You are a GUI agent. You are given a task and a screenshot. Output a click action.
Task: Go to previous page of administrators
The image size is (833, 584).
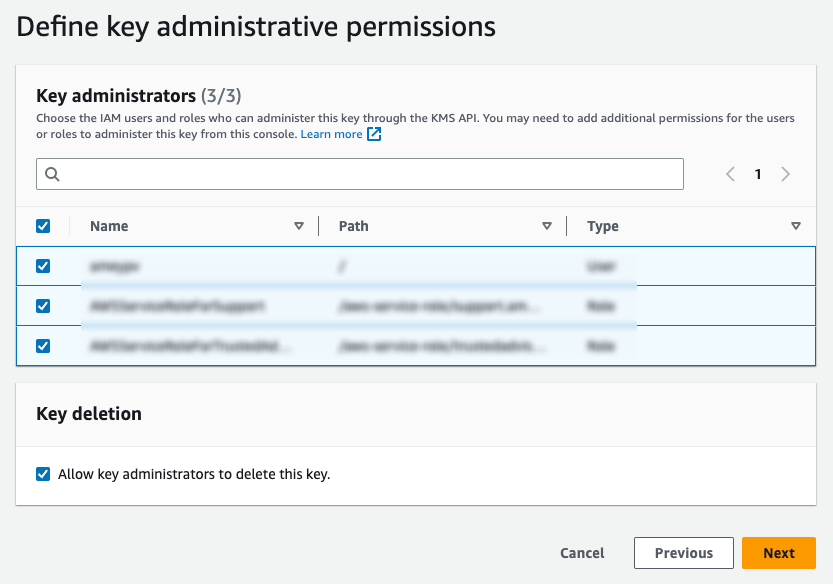pos(730,174)
